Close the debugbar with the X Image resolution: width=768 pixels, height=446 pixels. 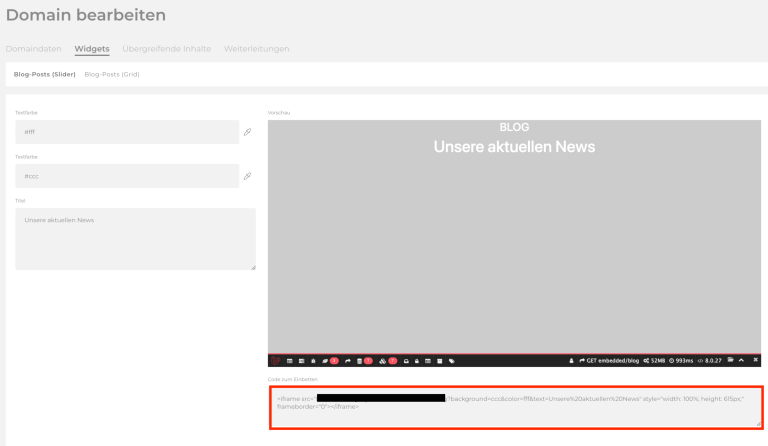[x=755, y=360]
